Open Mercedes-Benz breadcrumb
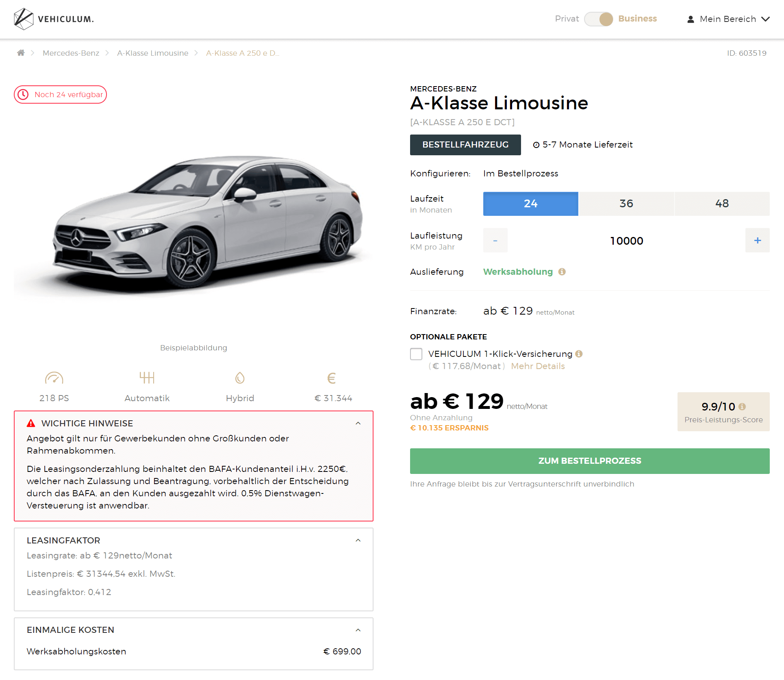784x680 pixels. point(71,53)
